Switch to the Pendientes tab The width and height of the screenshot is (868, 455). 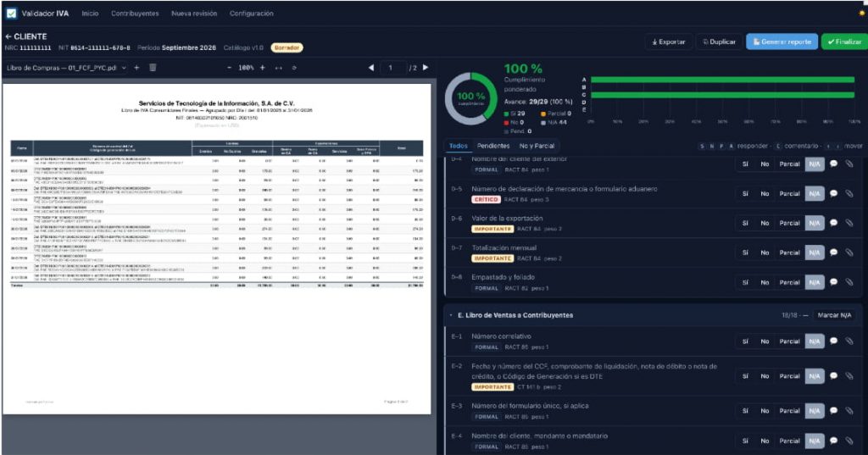pyautogui.click(x=493, y=146)
